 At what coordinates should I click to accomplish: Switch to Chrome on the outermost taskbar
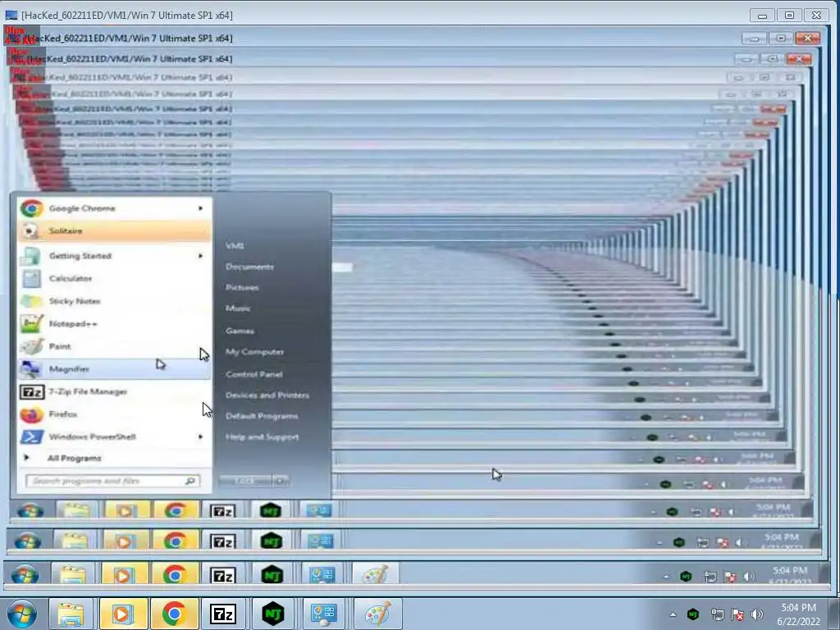(x=174, y=614)
